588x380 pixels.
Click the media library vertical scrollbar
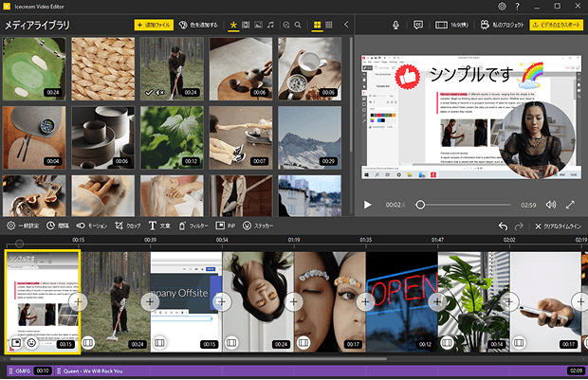point(351,94)
